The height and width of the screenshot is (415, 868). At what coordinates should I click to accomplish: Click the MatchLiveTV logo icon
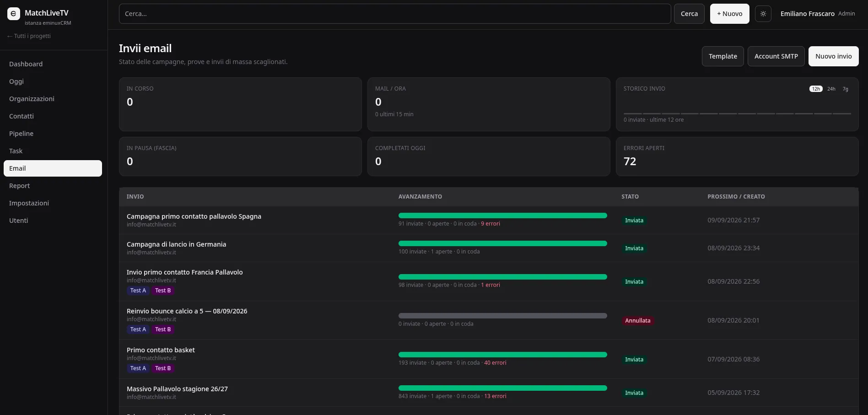pyautogui.click(x=14, y=14)
